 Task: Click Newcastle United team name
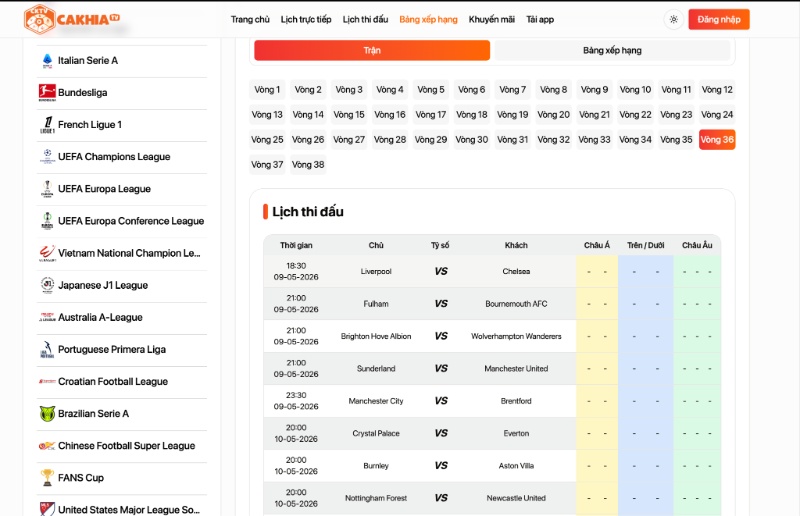pos(516,498)
